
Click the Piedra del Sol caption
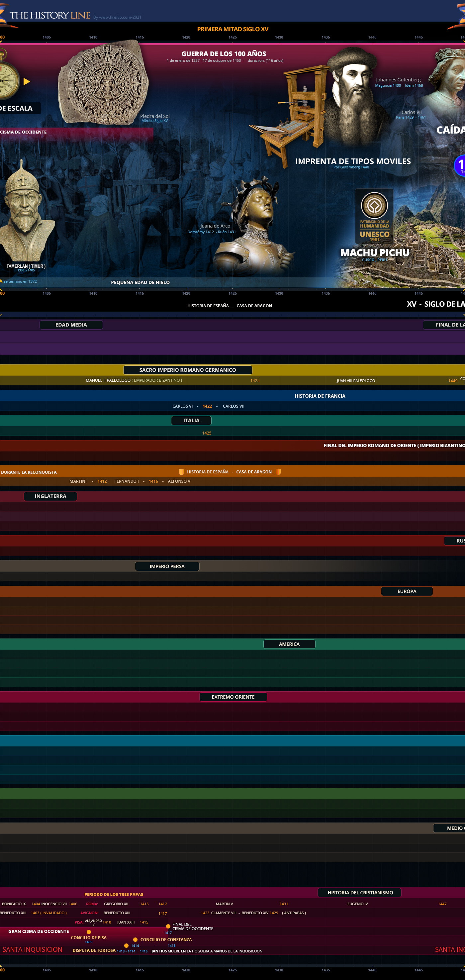click(x=155, y=116)
